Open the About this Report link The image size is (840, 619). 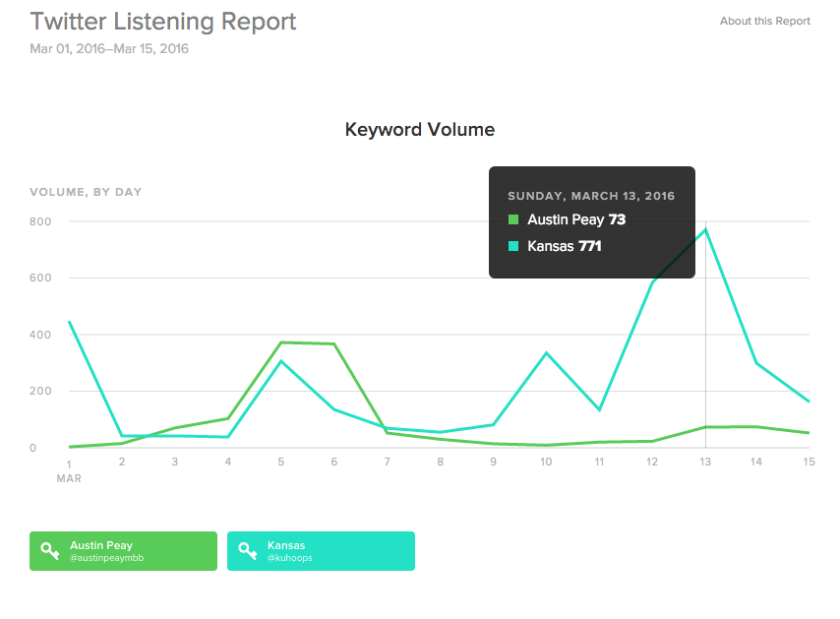(764, 21)
